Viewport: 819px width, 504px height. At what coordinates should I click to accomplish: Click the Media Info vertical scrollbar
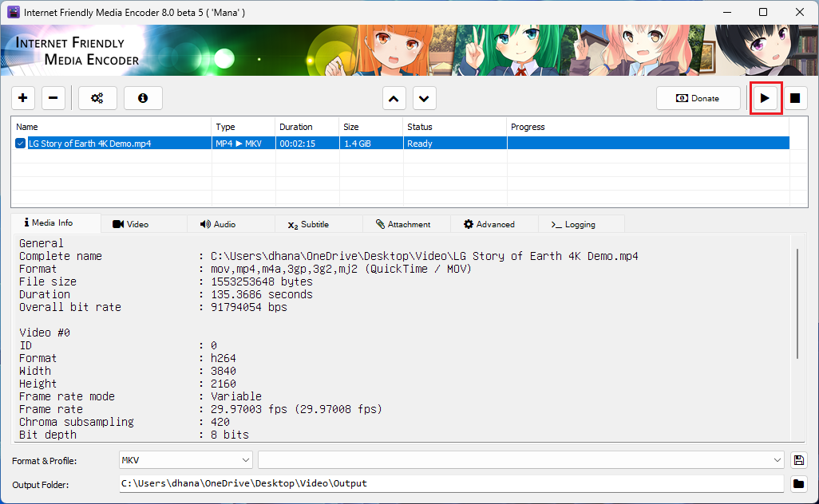[797, 303]
